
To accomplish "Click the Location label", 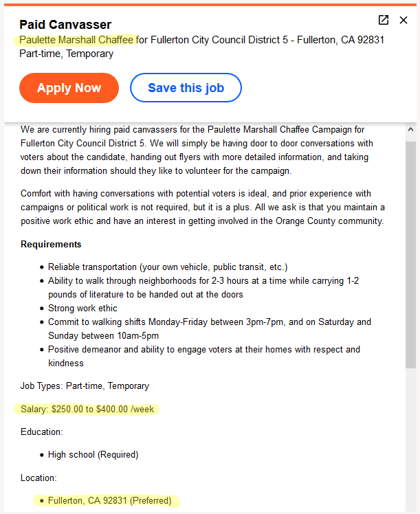I will (38, 478).
